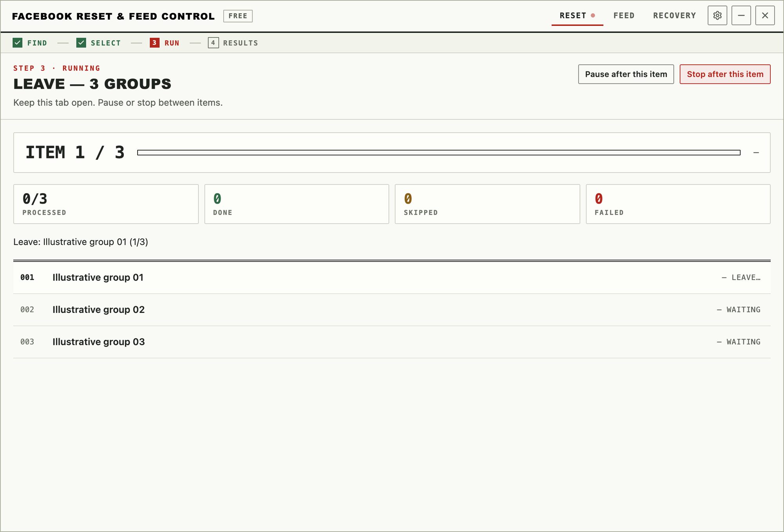The width and height of the screenshot is (784, 532).
Task: Open settings via the gear icon
Action: (717, 16)
